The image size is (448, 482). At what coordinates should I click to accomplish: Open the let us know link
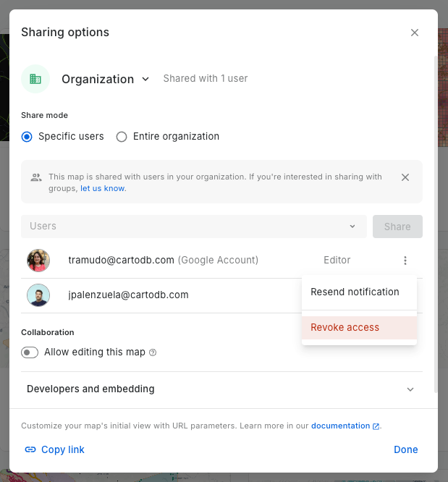103,189
